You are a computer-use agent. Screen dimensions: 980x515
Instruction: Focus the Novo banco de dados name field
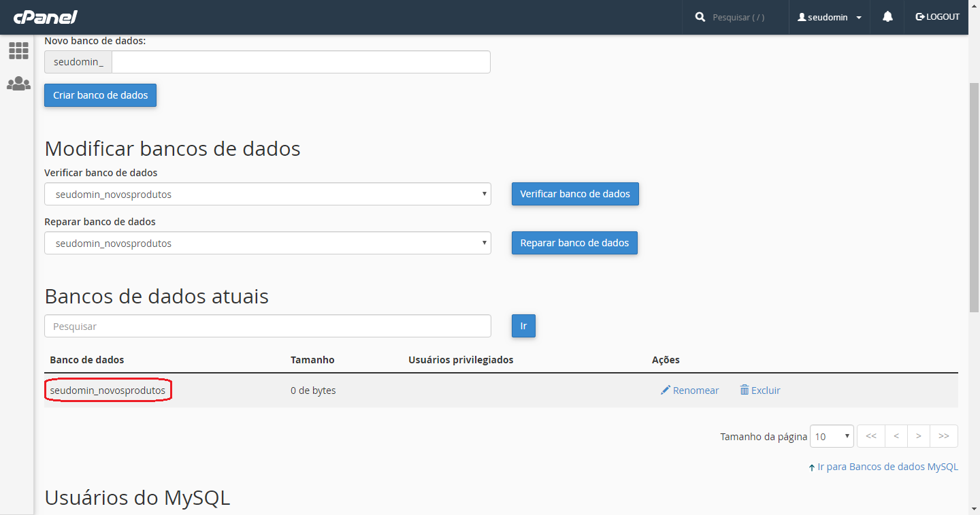(301, 62)
